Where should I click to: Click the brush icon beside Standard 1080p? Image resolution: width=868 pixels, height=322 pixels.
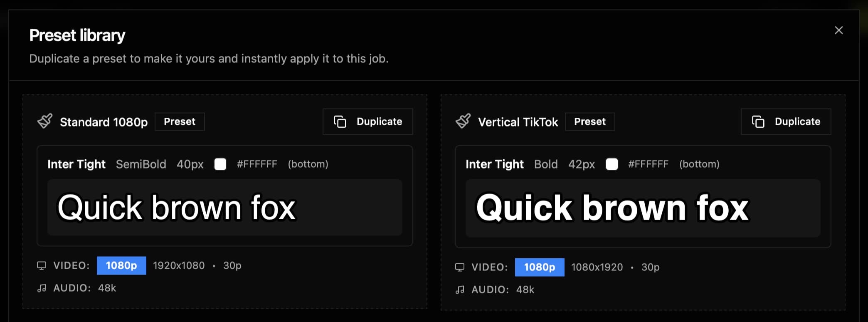click(45, 121)
